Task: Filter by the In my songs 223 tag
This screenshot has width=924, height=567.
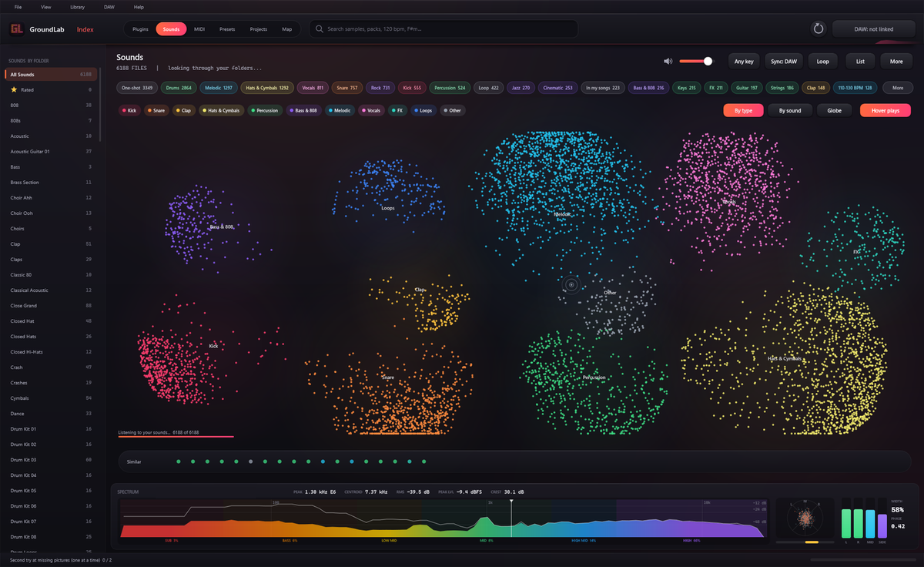Action: pyautogui.click(x=603, y=88)
